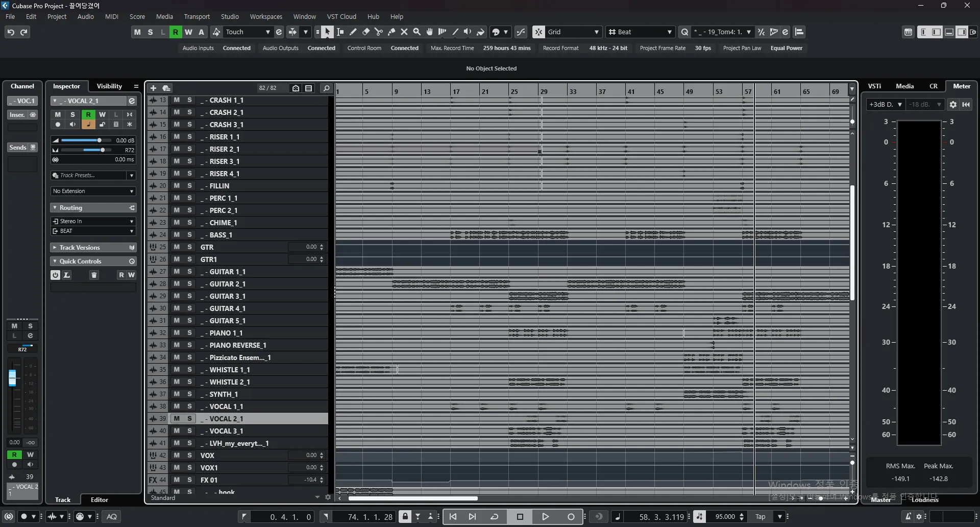Open the Touch automation mode dropdown
980x527 pixels.
[248, 32]
